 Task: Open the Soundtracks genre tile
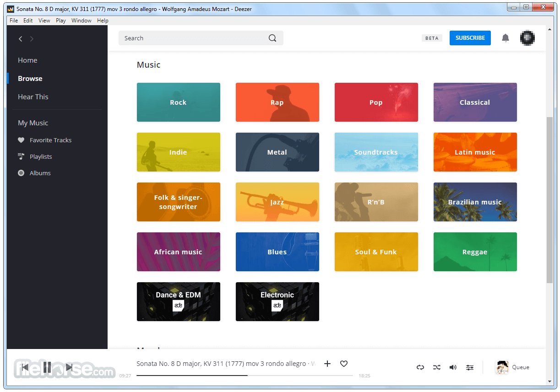[x=376, y=152]
